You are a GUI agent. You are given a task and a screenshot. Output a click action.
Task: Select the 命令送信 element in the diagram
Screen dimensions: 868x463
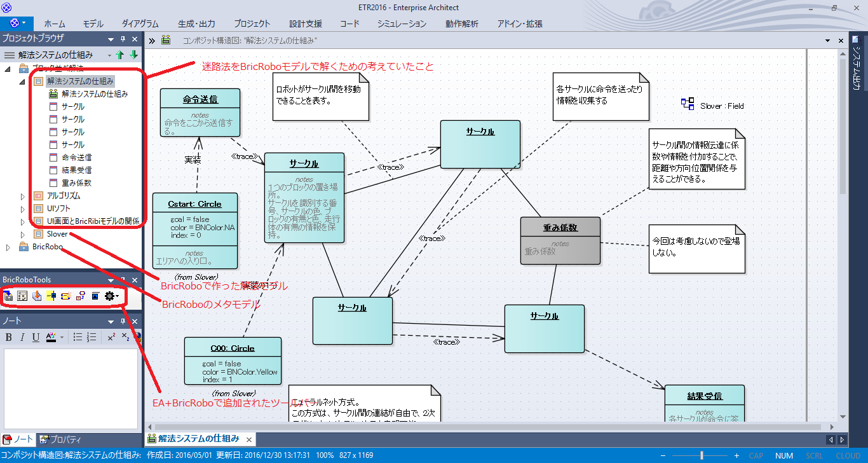tap(200, 114)
